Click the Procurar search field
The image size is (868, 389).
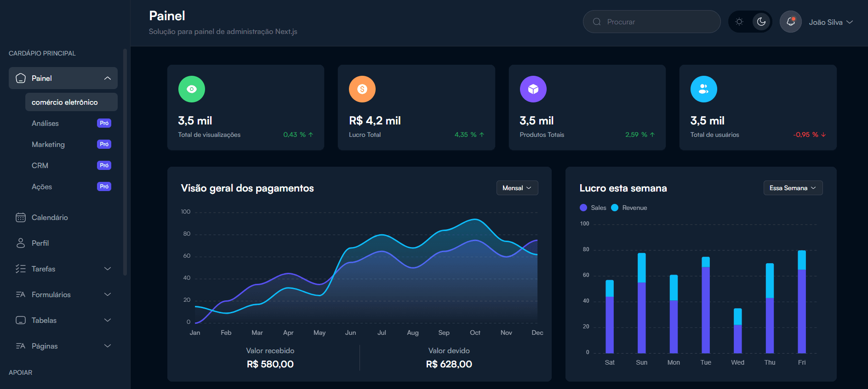[x=651, y=22]
